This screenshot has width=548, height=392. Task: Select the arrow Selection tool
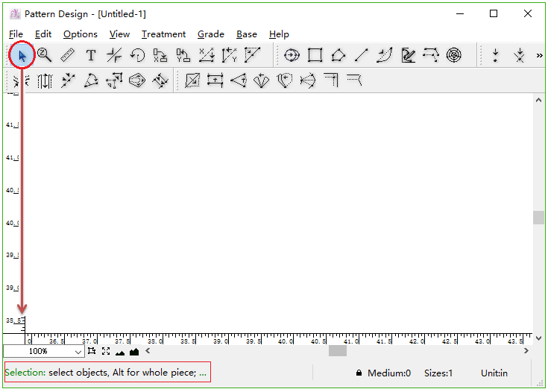22,55
